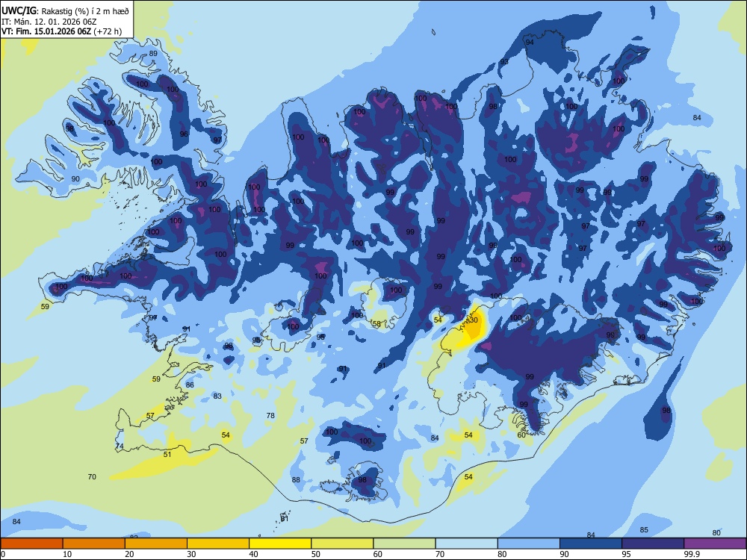Click the medium blue 80–90 legend swatch
The width and height of the screenshot is (747, 560).
click(529, 544)
